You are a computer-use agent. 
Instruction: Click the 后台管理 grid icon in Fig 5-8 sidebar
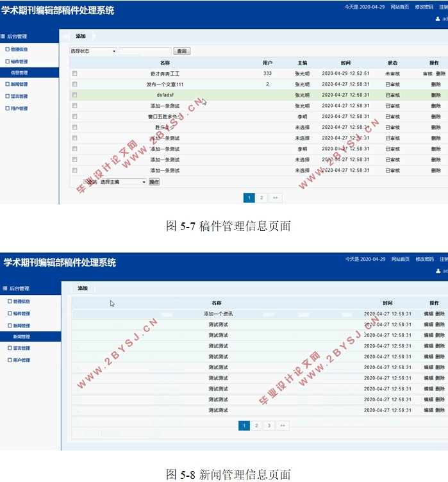coord(5,288)
